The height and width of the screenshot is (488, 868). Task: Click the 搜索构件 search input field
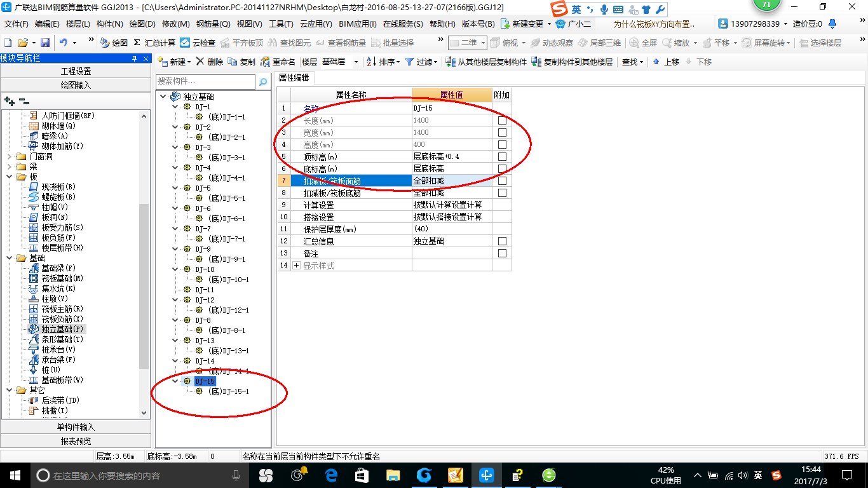(206, 82)
